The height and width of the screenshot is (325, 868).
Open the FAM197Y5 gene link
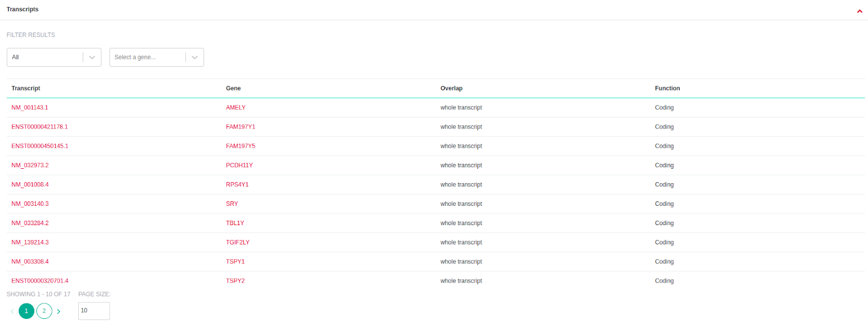pos(240,146)
